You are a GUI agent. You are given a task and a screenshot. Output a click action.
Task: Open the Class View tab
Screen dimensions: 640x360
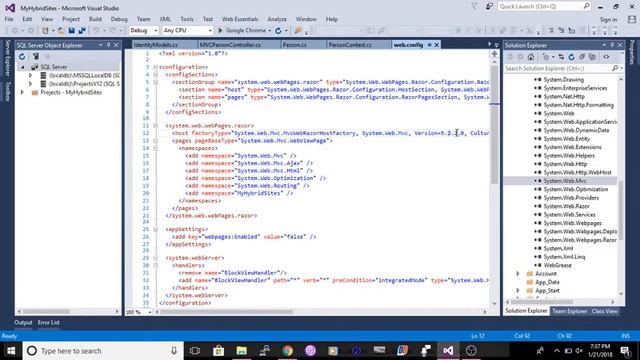(604, 311)
